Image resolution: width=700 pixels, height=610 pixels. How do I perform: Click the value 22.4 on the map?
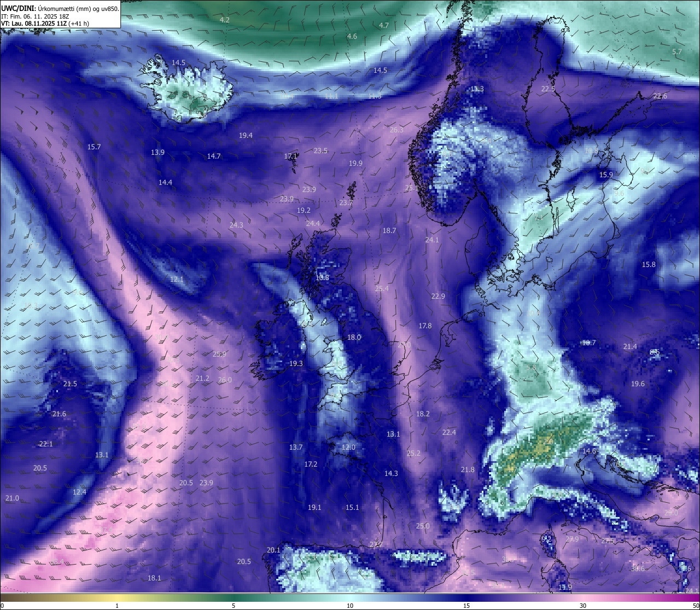[x=449, y=433]
